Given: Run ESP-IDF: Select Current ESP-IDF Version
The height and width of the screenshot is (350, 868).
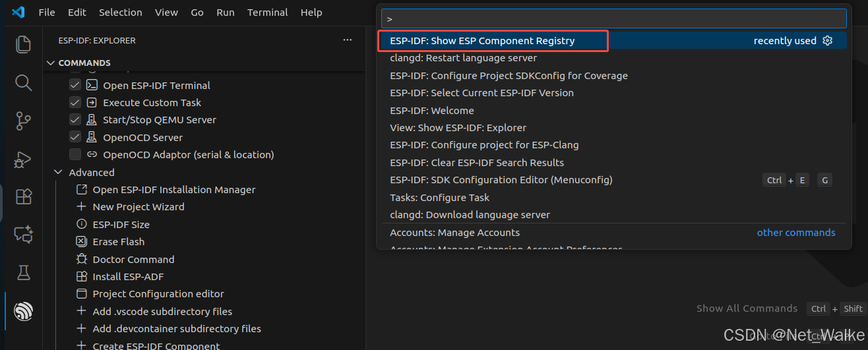Looking at the screenshot, I should click(613, 93).
